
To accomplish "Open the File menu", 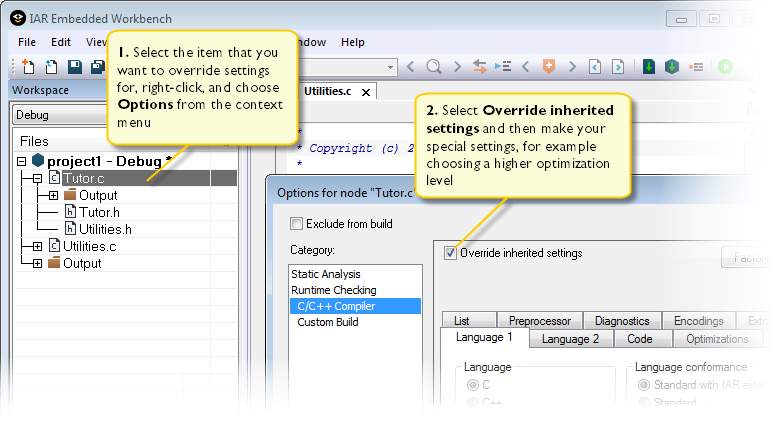I will [27, 42].
